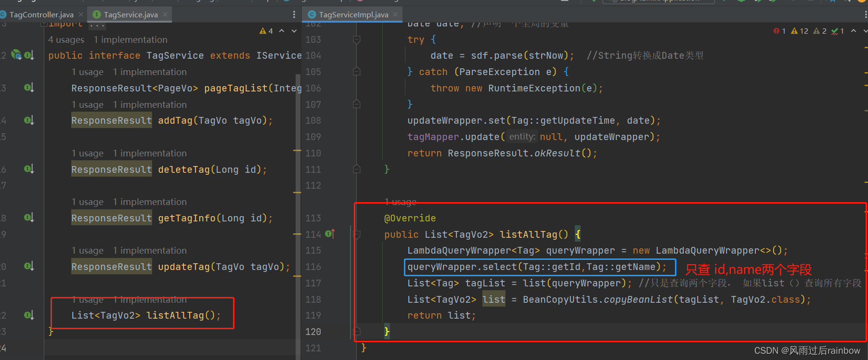The image size is (868, 360).
Task: Jump to previous problem in TagServiceImpl editor
Action: (x=854, y=31)
